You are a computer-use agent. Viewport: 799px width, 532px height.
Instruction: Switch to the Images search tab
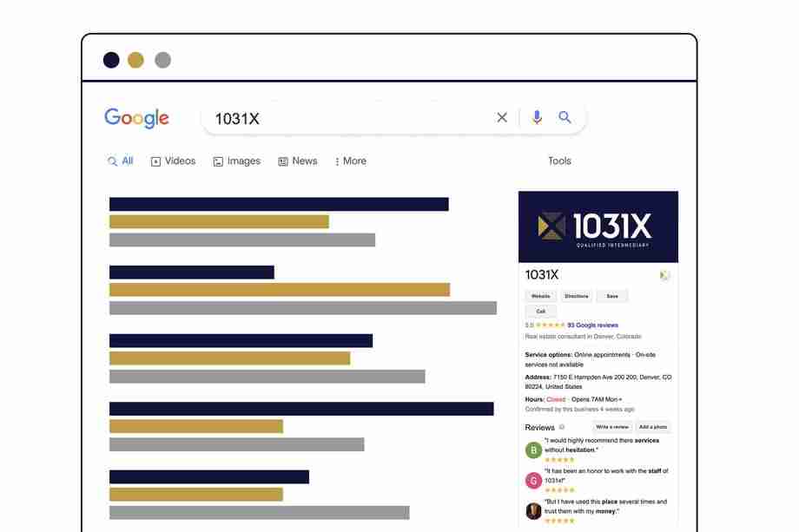click(236, 161)
